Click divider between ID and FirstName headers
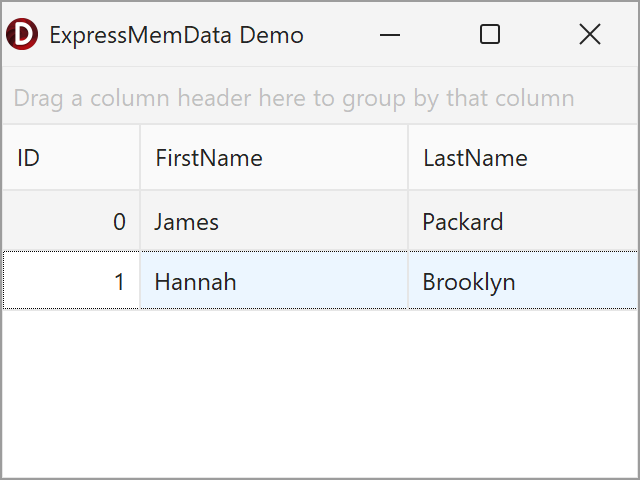 point(140,158)
